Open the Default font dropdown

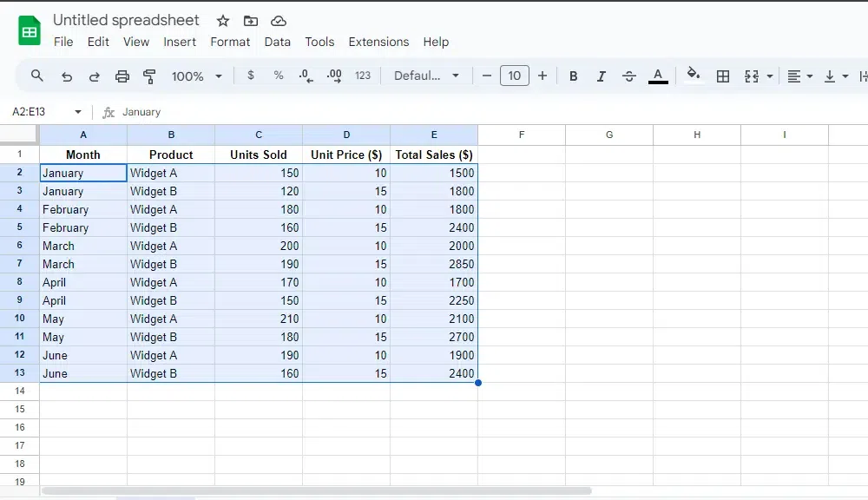[426, 76]
